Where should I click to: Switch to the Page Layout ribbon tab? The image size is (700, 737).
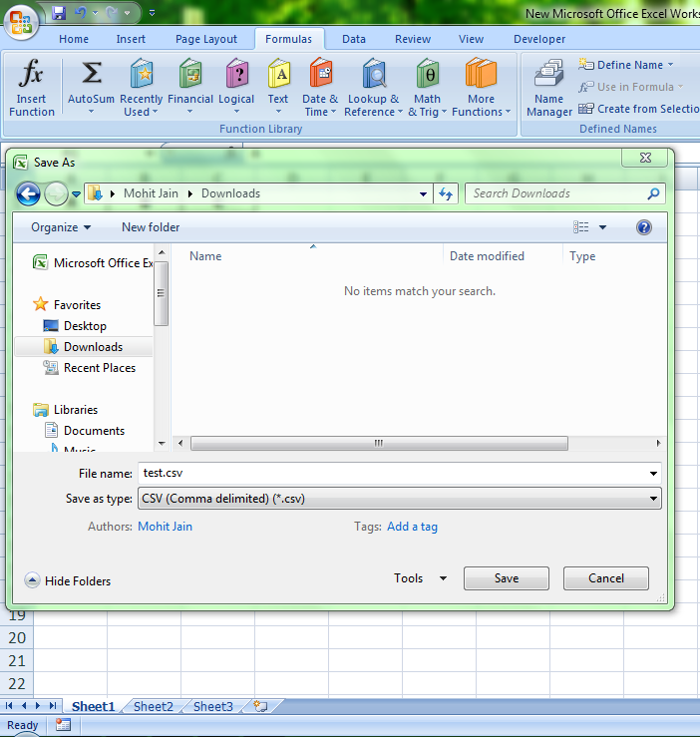206,39
